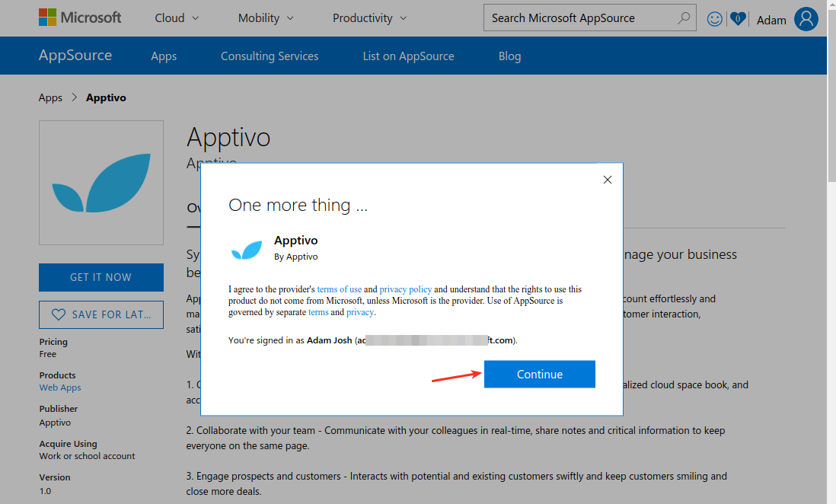Viewport: 836px width, 504px height.
Task: Click the '1.0' version value
Action: [x=46, y=491]
